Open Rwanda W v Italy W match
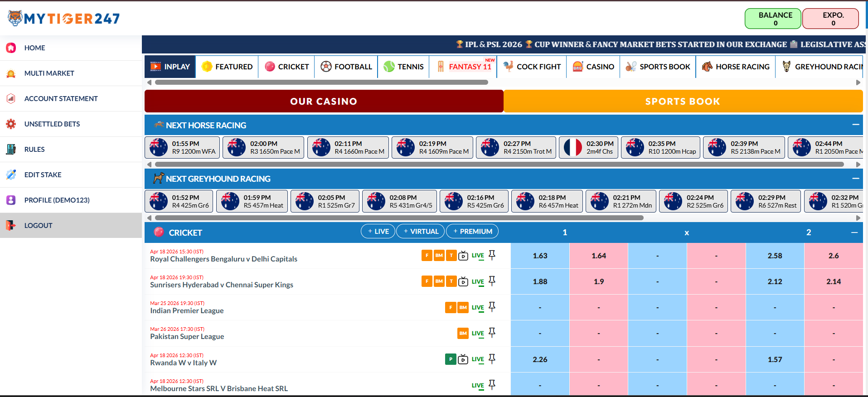868x397 pixels. click(x=183, y=363)
